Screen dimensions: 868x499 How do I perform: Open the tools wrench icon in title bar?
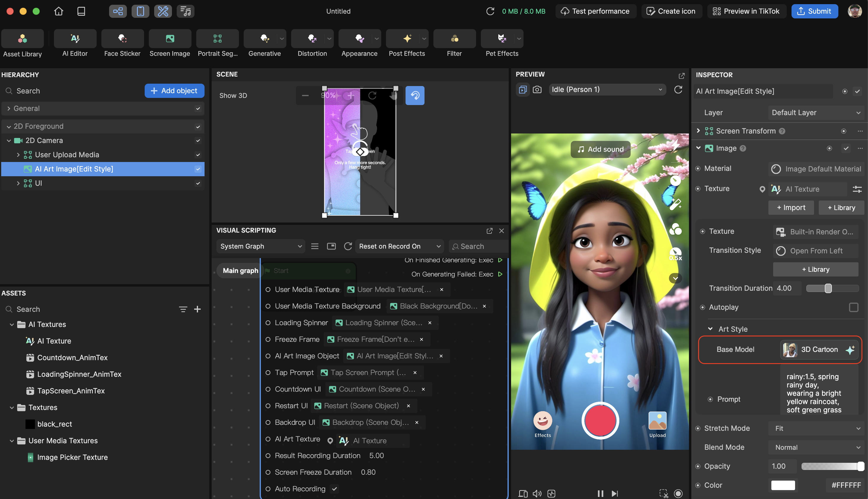163,11
